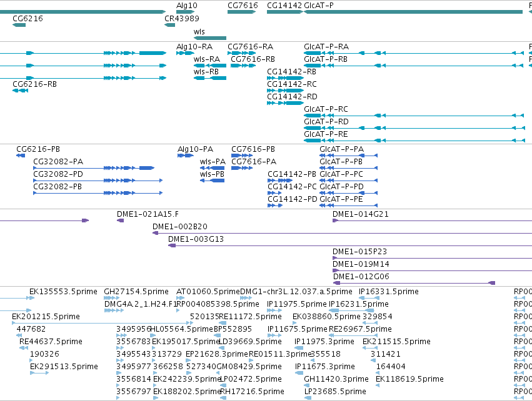Click the GlcAT-P-PC protein label
This screenshot has height=401, width=532.
coord(341,174)
